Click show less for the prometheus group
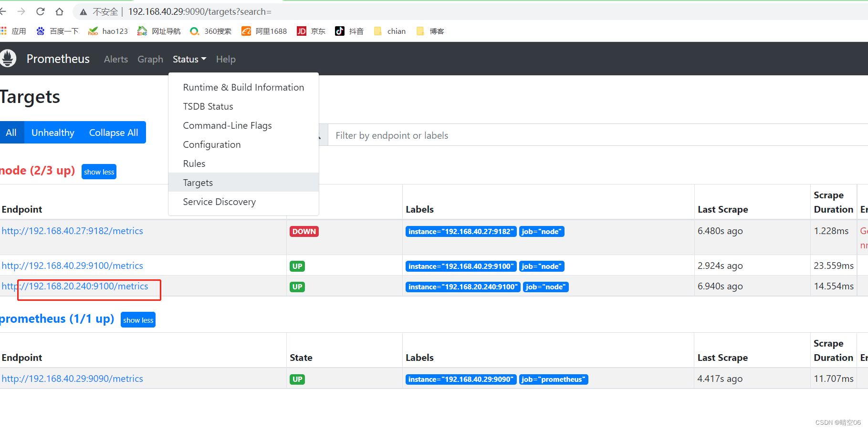This screenshot has width=868, height=430. click(x=138, y=320)
